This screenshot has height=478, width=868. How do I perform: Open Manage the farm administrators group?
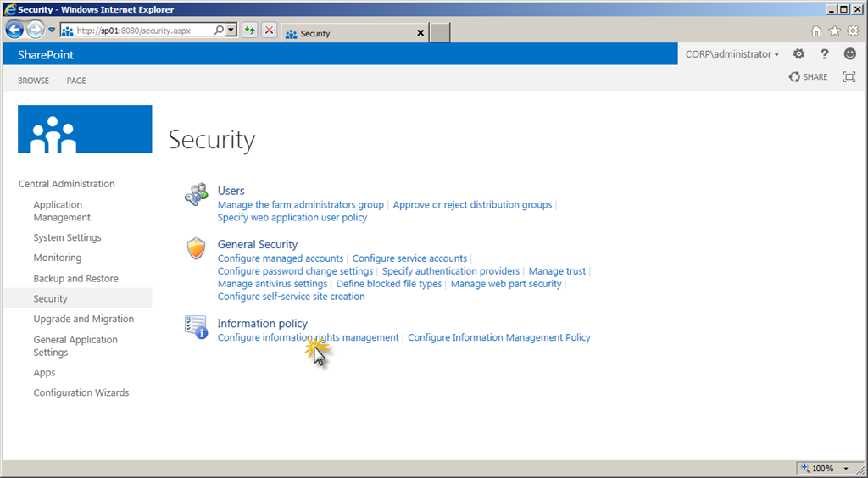[301, 205]
